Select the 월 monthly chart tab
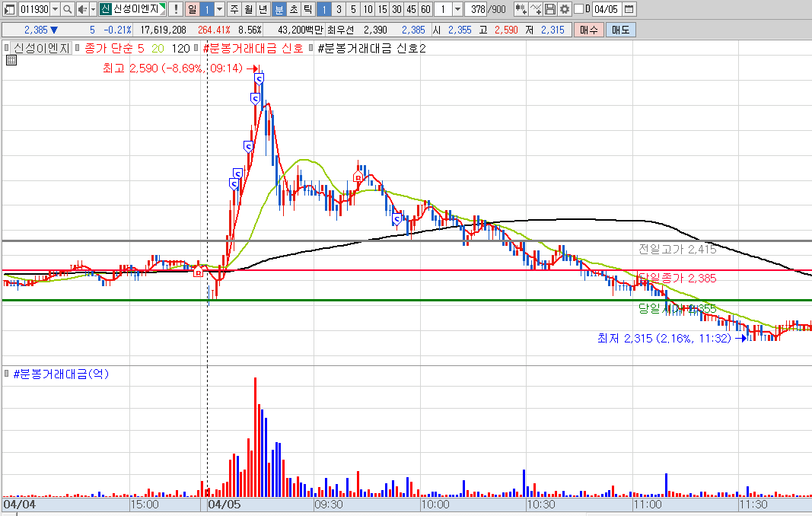The height and width of the screenshot is (516, 812). (x=249, y=9)
